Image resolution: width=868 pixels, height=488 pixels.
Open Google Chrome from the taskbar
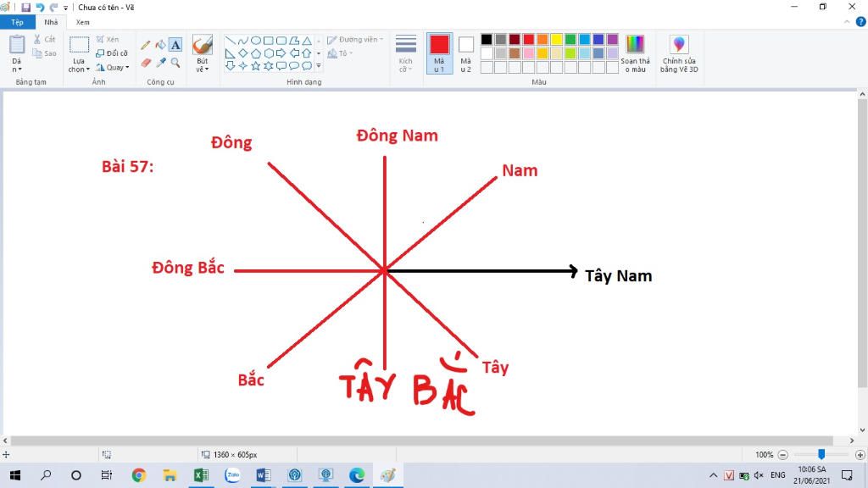[x=138, y=475]
